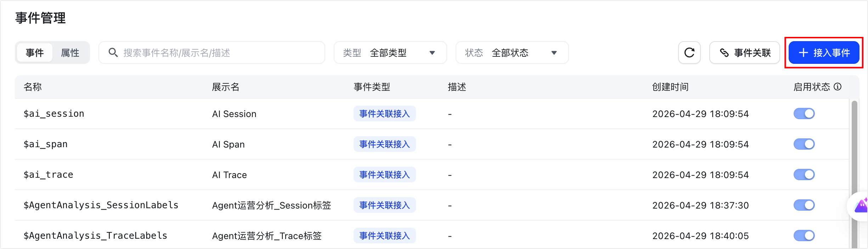868x249 pixels.
Task: Click the 接入事件 button
Action: [824, 53]
